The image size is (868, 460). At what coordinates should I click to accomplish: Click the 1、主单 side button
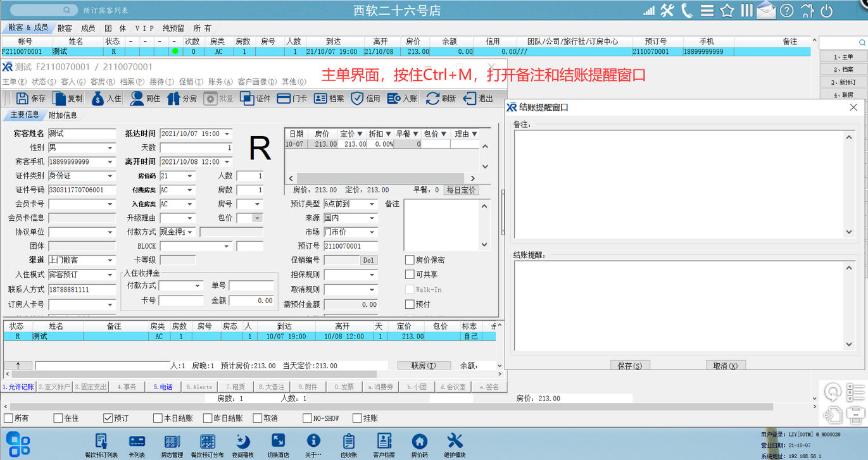pyautogui.click(x=843, y=57)
